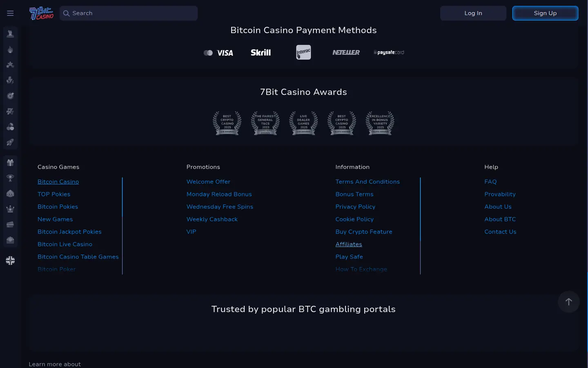Image resolution: width=588 pixels, height=368 pixels.
Task: Open the How To Exchange link
Action: click(361, 269)
